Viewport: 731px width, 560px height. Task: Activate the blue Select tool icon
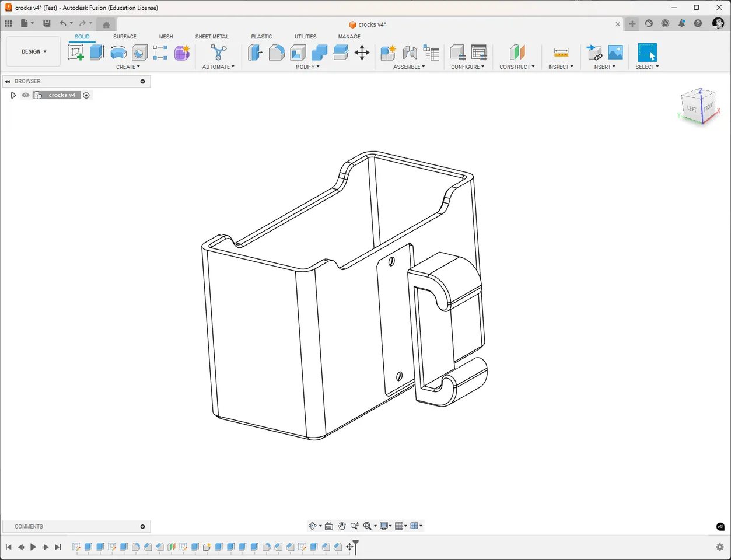pos(647,52)
